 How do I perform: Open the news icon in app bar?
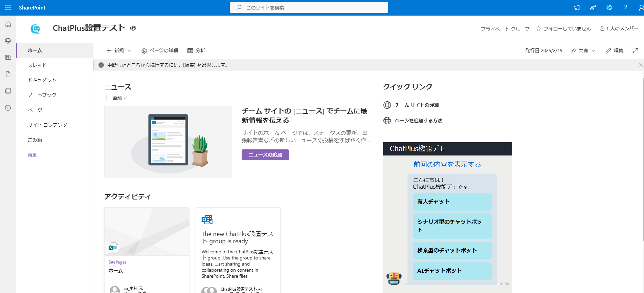point(8,57)
